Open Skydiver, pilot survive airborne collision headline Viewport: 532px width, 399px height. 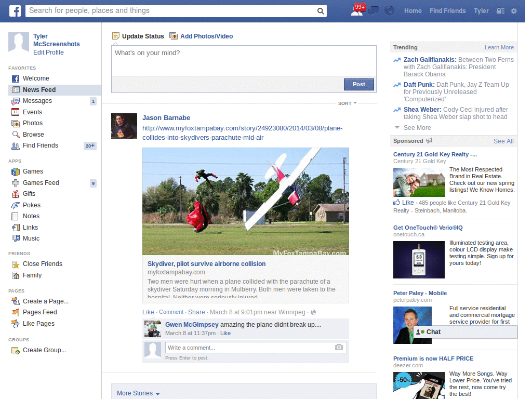[207, 264]
